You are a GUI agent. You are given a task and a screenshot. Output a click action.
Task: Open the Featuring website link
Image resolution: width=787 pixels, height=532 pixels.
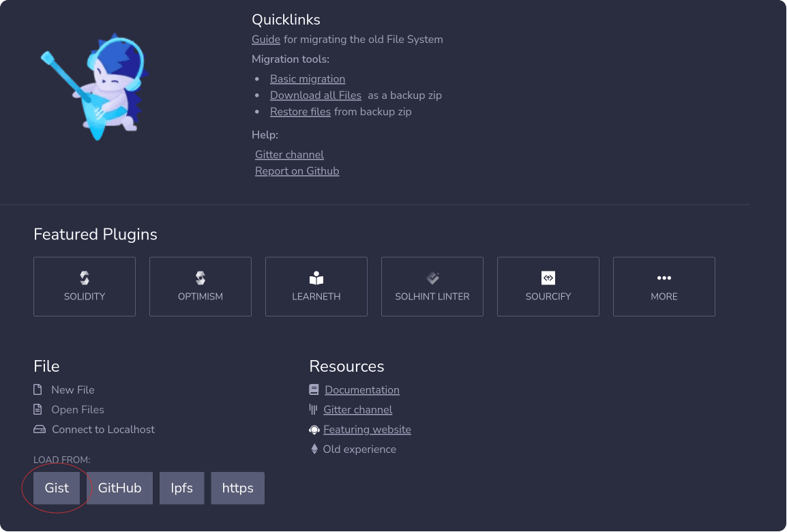(367, 430)
